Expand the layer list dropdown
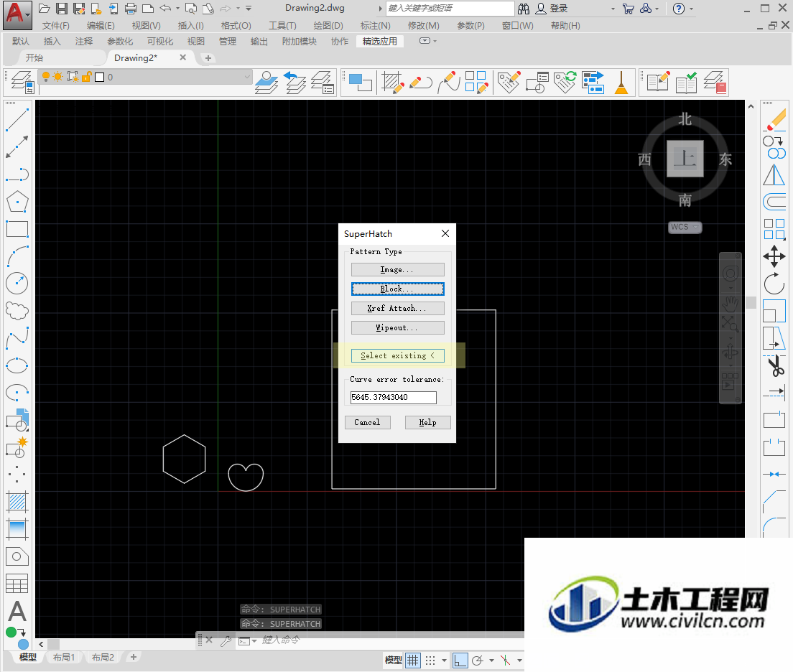Screen dimensions: 793x672 pyautogui.click(x=247, y=77)
